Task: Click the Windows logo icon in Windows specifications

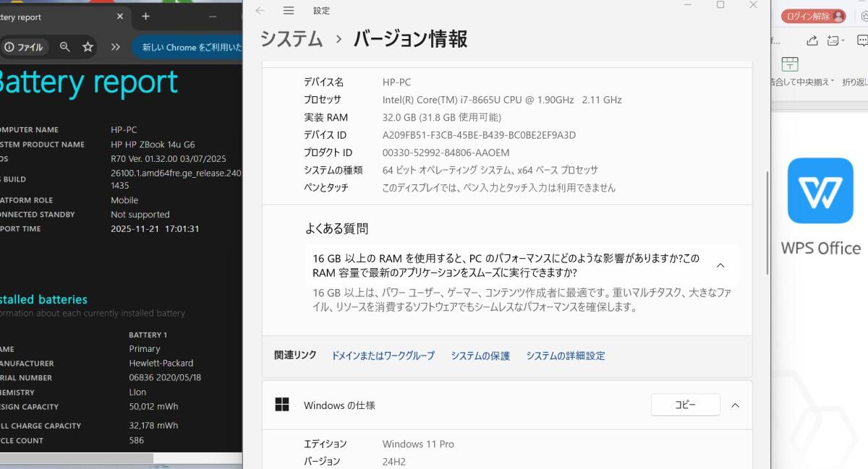Action: coord(282,405)
